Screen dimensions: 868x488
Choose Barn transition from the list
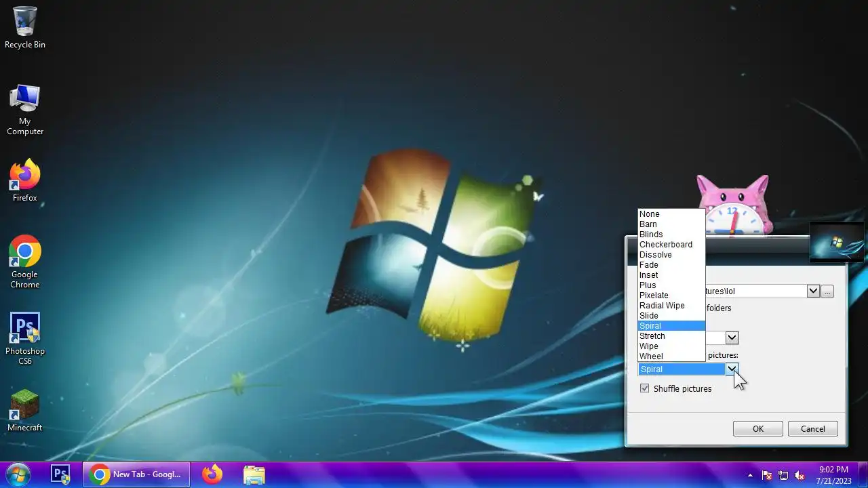[671, 224]
